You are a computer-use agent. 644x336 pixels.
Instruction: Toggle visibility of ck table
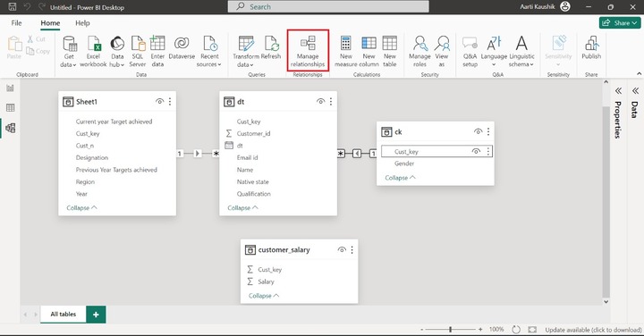point(478,131)
